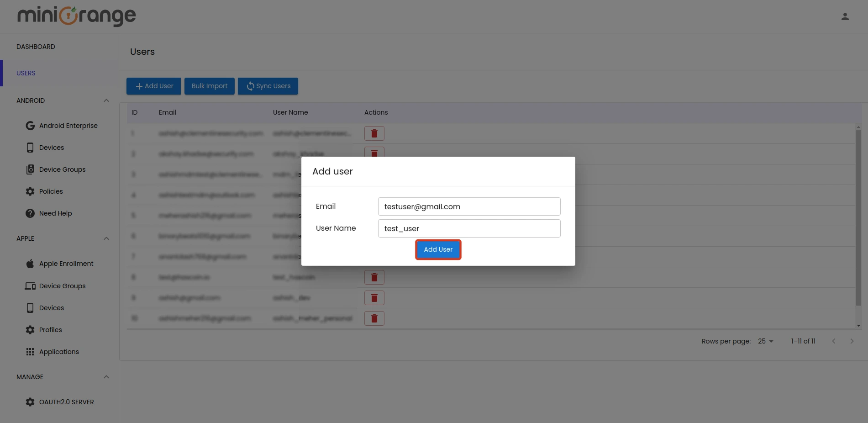
Task: Click the Email input field in the dialog
Action: coord(468,206)
